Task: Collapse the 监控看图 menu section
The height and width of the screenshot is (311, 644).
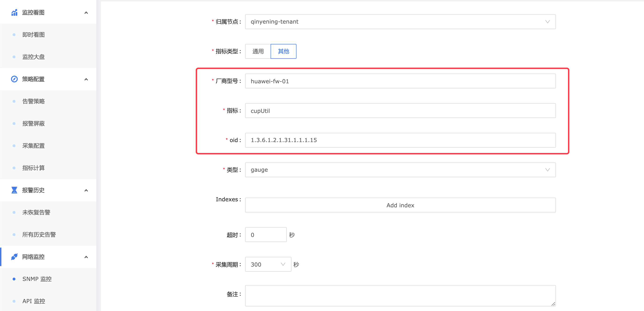Action: click(x=86, y=13)
